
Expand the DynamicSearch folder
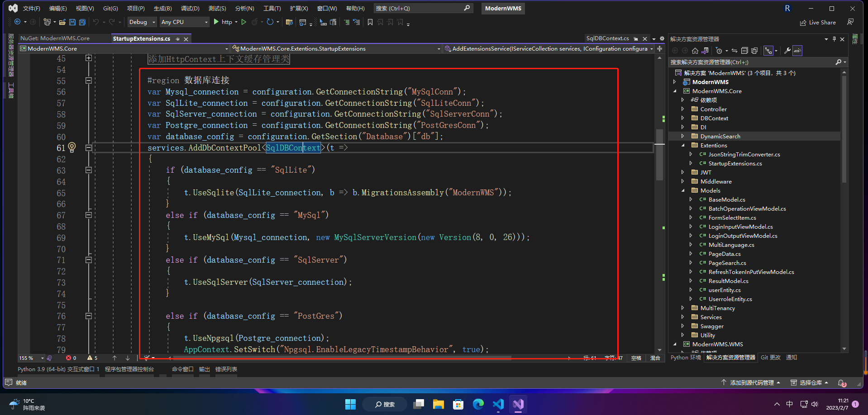[683, 136]
